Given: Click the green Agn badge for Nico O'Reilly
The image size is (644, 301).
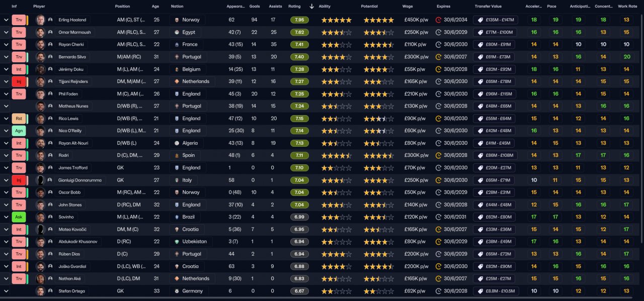Looking at the screenshot, I should [19, 131].
